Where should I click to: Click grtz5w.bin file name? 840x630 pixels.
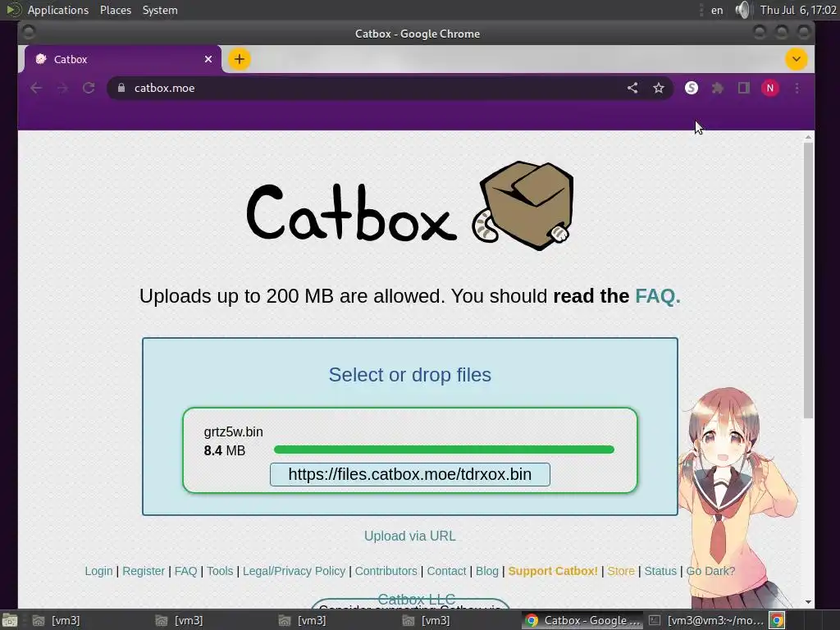pyautogui.click(x=233, y=431)
